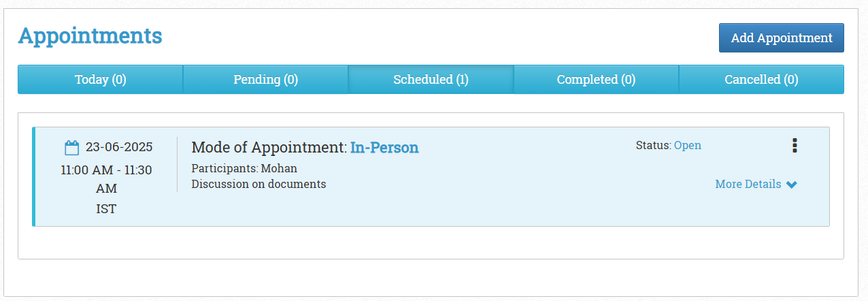Switch to the Today (0) tab
Viewport: 868px width, 301px height.
click(x=101, y=80)
